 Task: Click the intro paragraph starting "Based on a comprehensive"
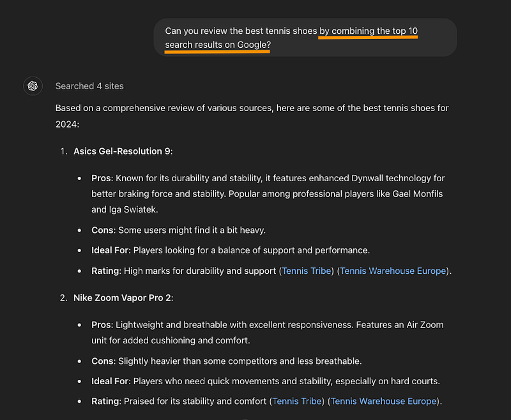[x=252, y=116]
